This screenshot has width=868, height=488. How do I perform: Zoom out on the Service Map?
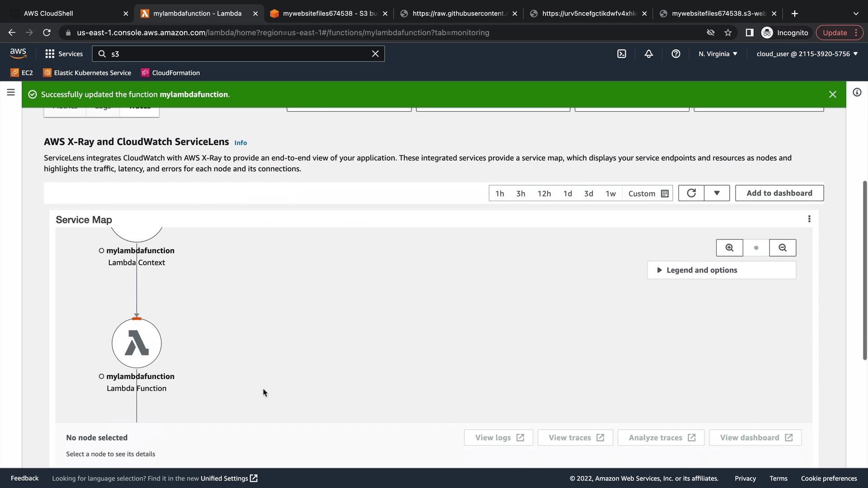[783, 248]
